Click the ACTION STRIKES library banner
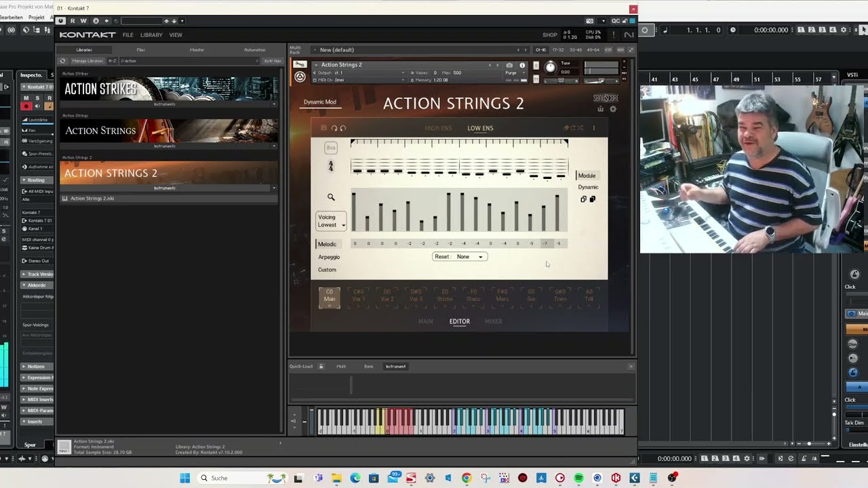The width and height of the screenshot is (868, 488). [168, 89]
